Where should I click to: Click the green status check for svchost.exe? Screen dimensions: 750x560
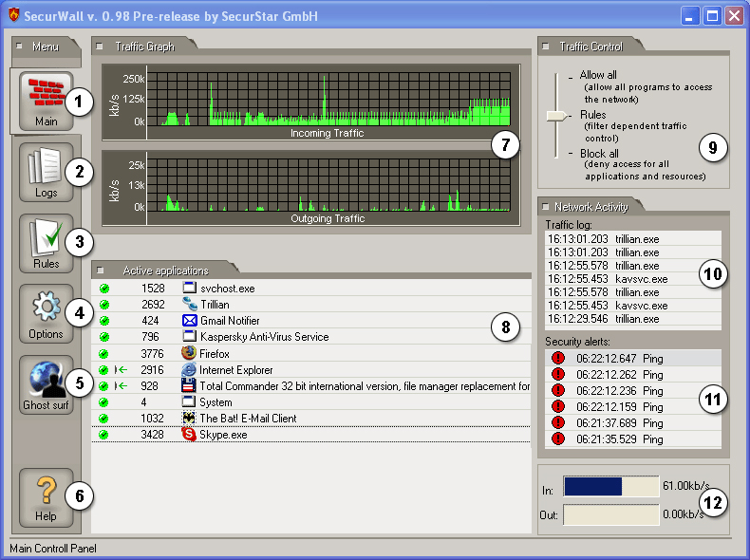[x=104, y=289]
